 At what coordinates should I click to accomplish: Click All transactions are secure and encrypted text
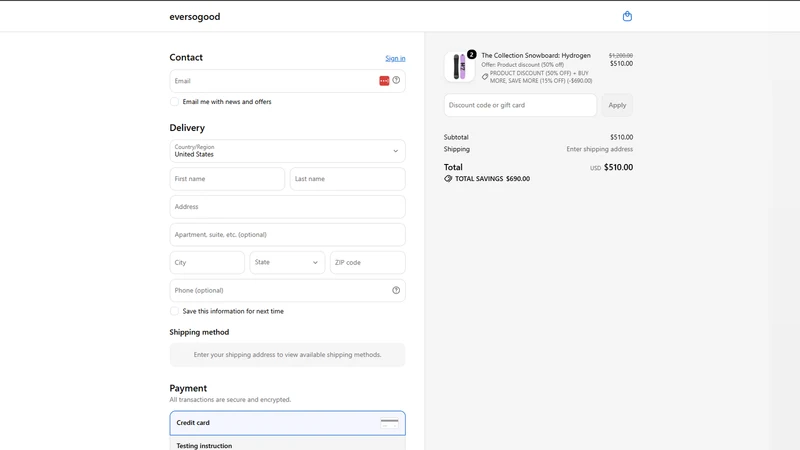[x=230, y=399]
